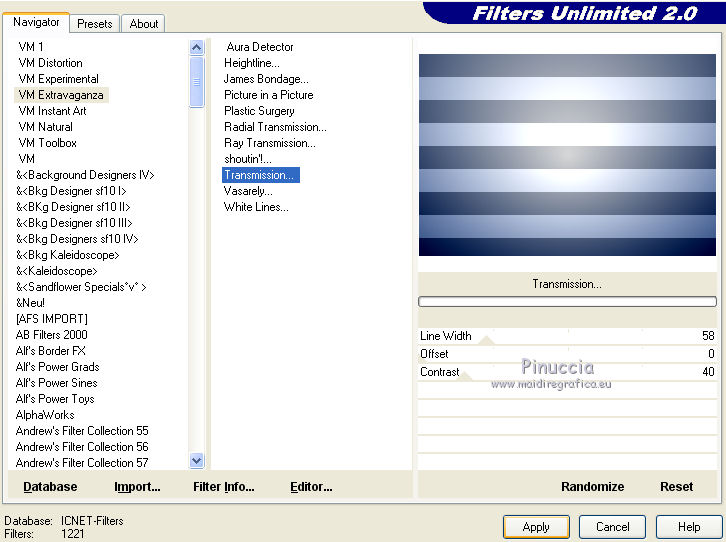Select Alf's Border FX category
This screenshot has width=726, height=542.
(x=50, y=351)
